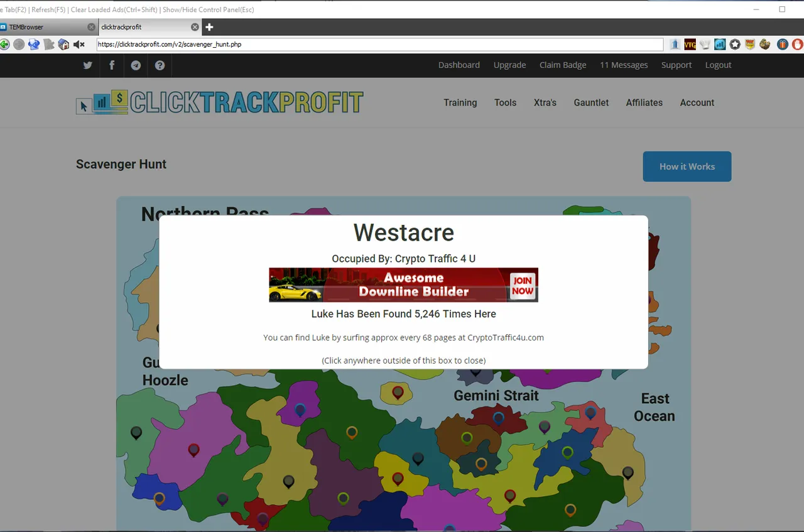Click the blue skyscraper toolbar icon
Screen dimensions: 804x532
[675, 45]
